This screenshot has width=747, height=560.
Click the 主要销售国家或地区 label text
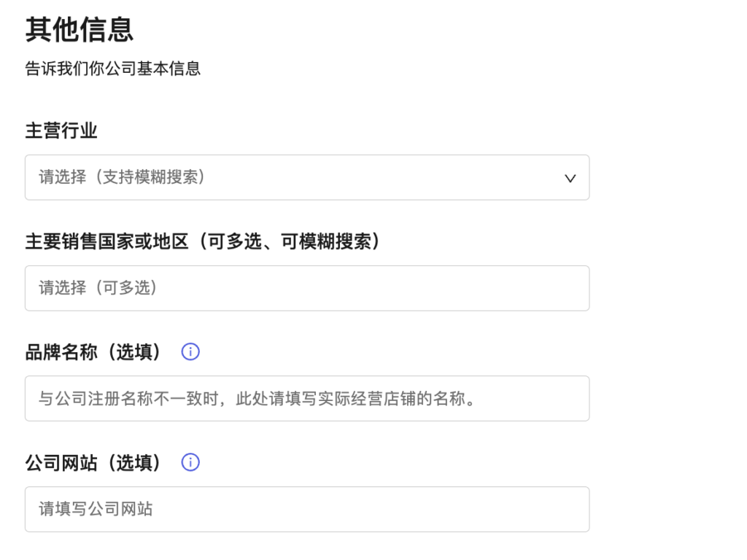202,242
